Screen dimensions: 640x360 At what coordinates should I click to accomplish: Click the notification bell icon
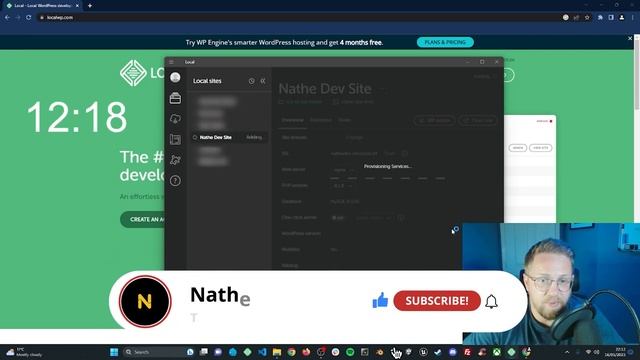(x=491, y=302)
